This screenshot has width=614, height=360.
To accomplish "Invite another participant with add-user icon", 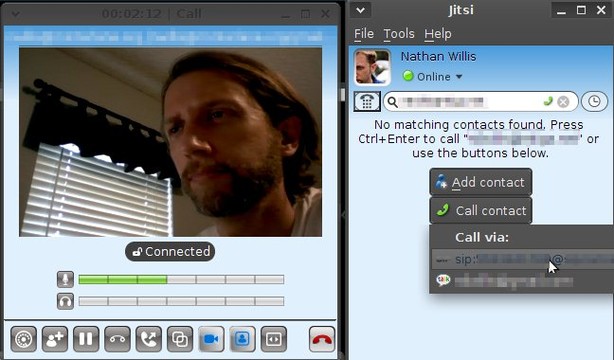I will pyautogui.click(x=55, y=339).
